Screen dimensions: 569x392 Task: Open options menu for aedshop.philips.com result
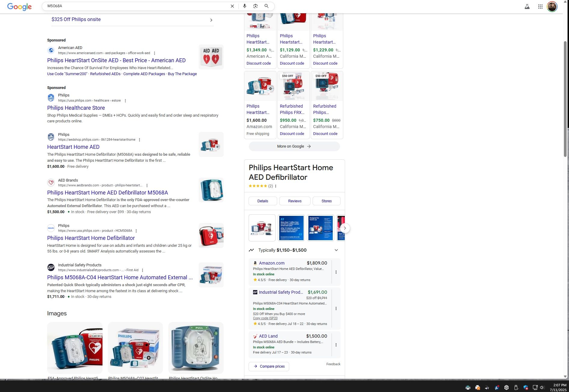139,140
